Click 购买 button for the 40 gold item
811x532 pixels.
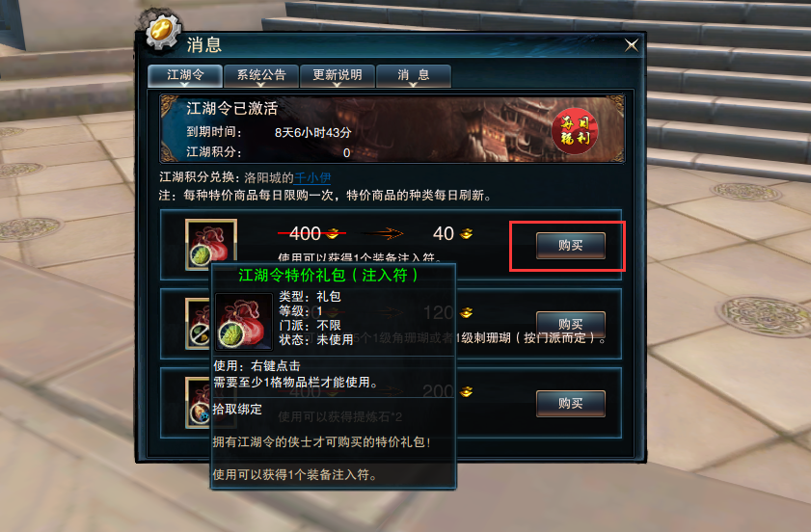pyautogui.click(x=571, y=245)
